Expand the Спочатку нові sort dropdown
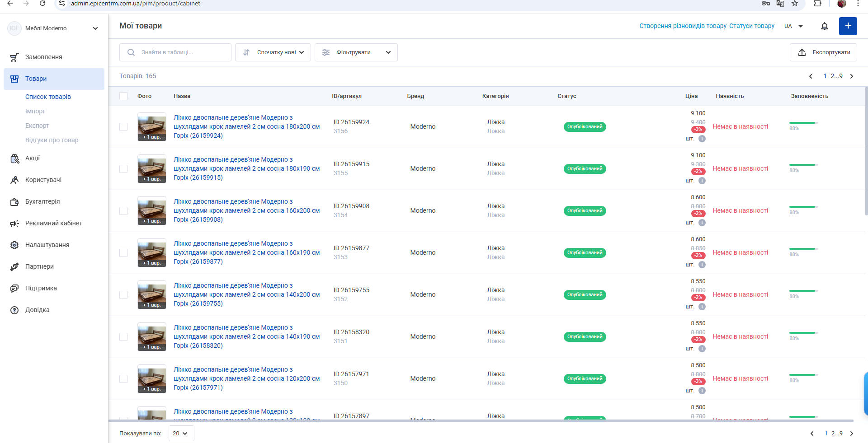Viewport: 868px width, 443px height. pos(273,52)
